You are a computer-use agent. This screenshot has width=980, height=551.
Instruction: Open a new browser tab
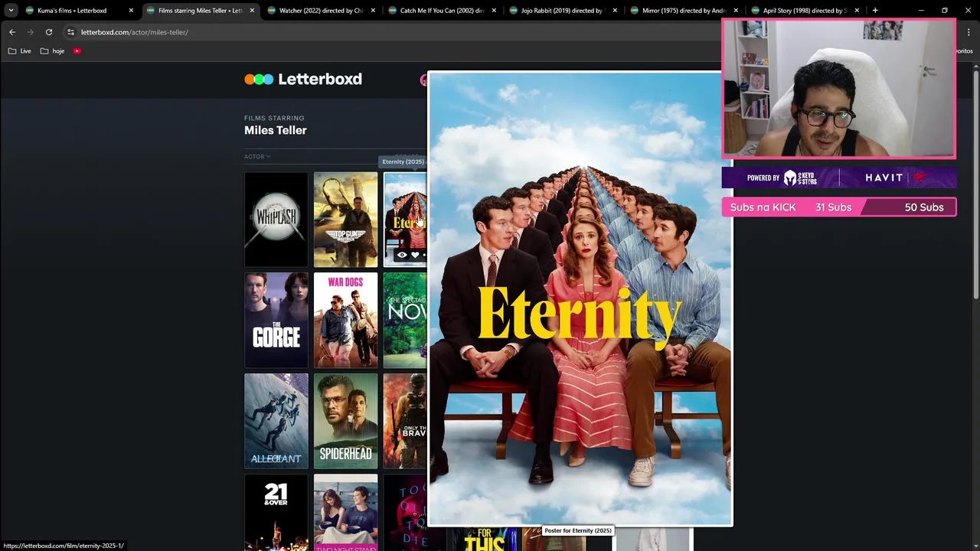(875, 11)
